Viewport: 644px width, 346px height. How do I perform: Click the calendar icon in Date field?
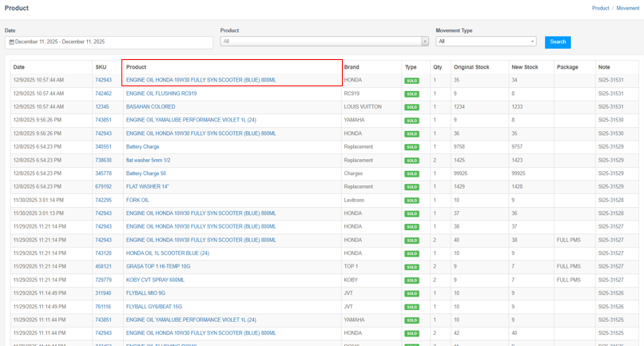point(11,42)
